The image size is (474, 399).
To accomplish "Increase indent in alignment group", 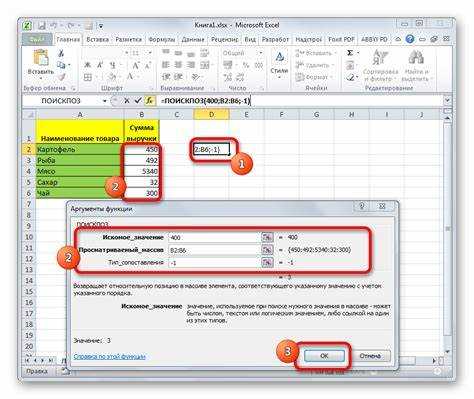I will (178, 77).
